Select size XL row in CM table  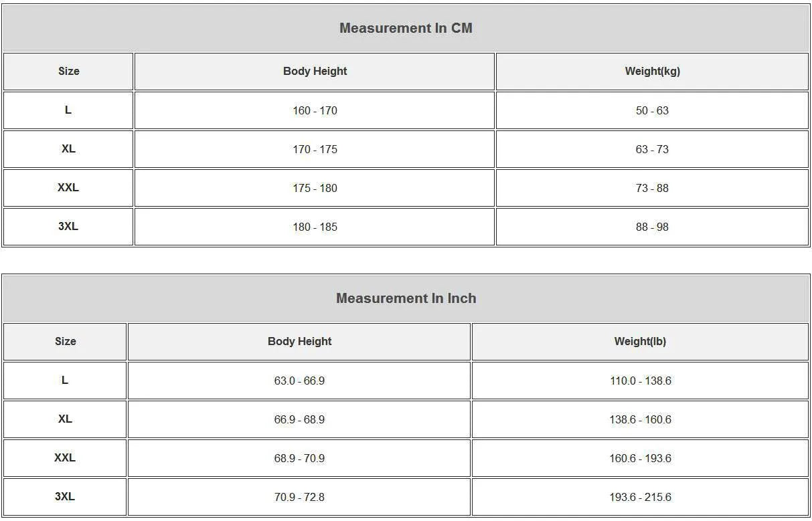click(406, 149)
